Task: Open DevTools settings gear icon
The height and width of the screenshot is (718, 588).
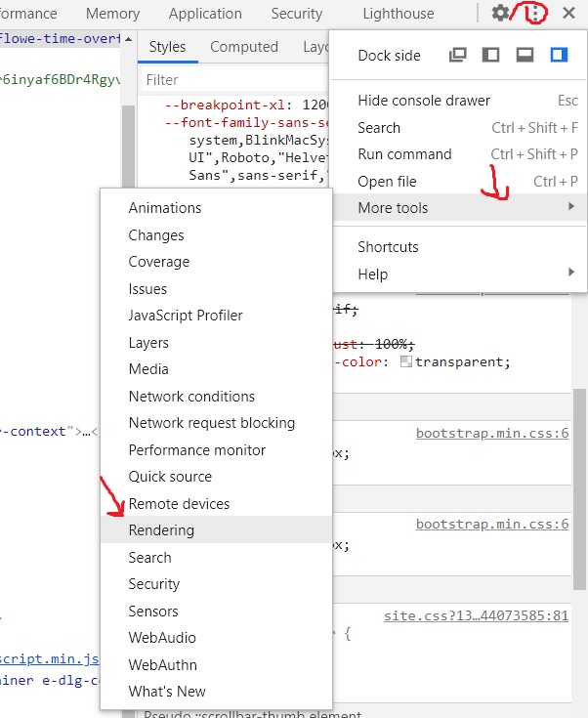Action: coord(500,14)
